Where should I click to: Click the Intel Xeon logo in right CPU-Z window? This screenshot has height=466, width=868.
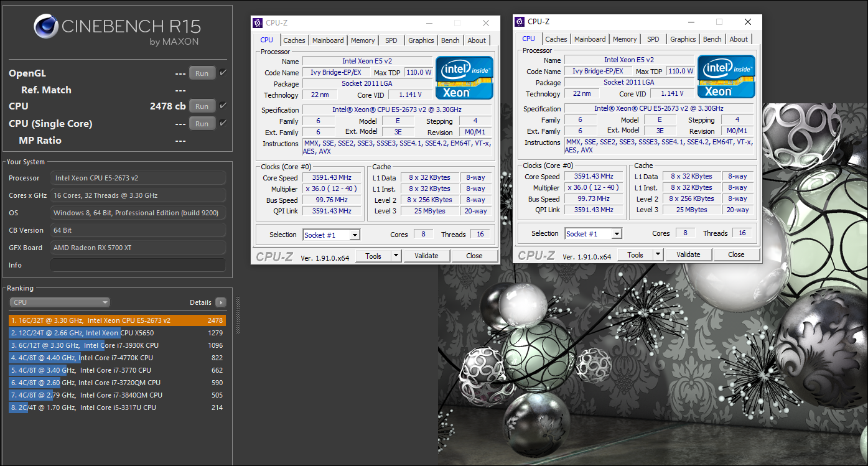726,77
